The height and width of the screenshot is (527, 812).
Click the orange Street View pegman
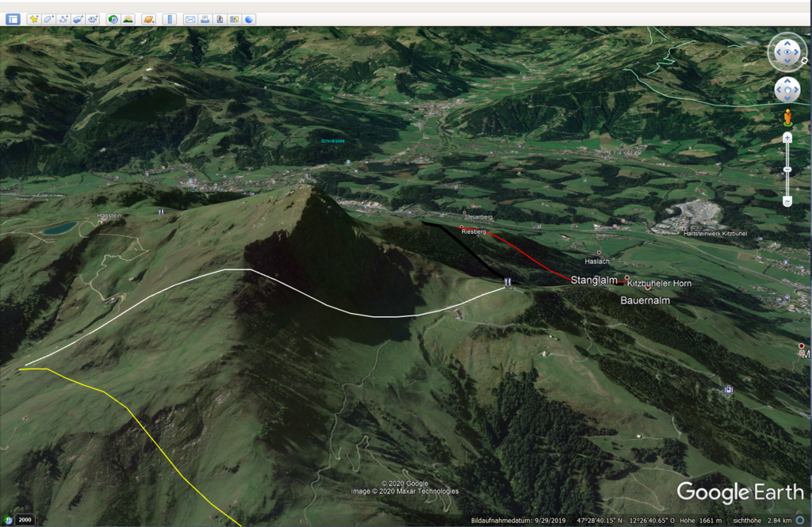pyautogui.click(x=787, y=118)
